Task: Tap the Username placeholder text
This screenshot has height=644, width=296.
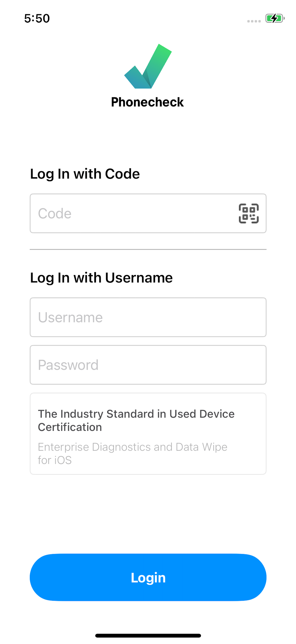Action: [x=70, y=318]
